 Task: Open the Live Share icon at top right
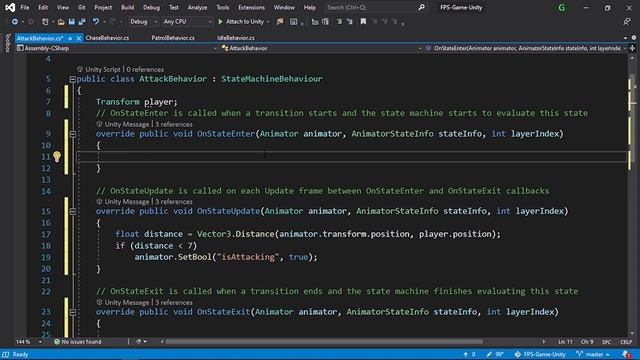[627, 22]
